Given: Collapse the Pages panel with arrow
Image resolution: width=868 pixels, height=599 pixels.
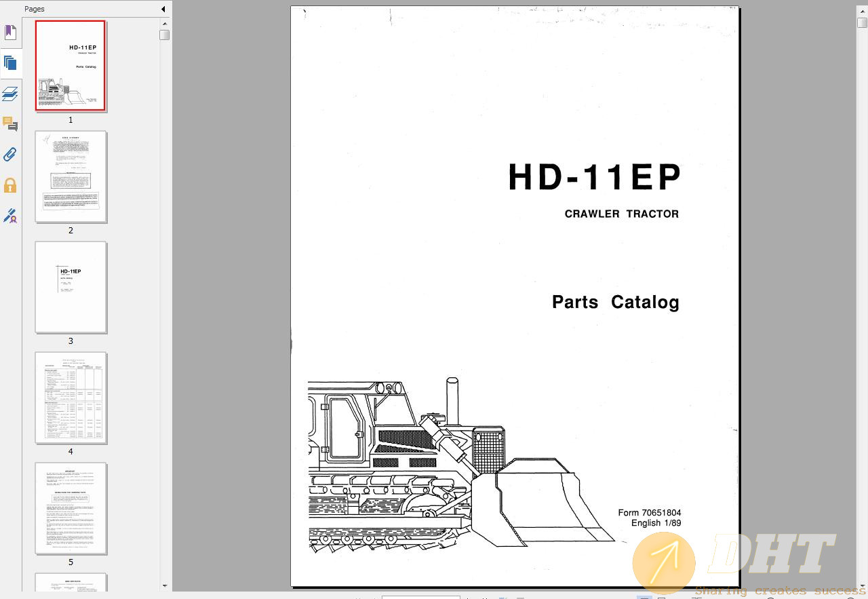Looking at the screenshot, I should (x=163, y=9).
